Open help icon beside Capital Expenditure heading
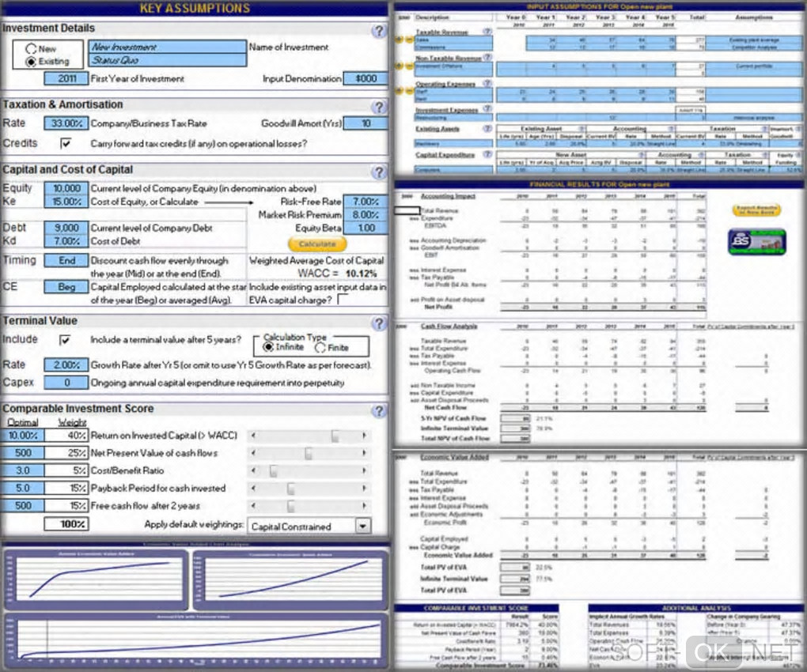 487,153
